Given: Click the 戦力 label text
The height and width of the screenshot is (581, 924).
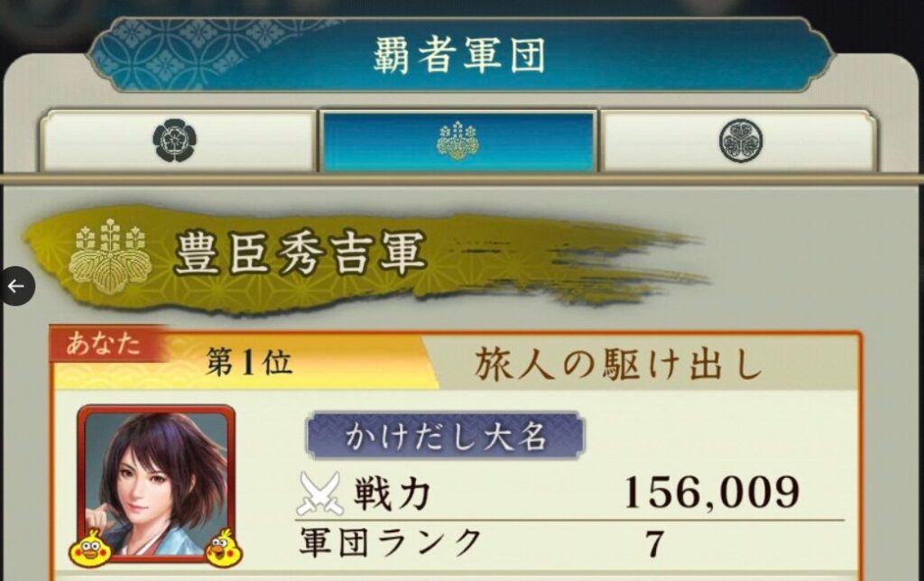Looking at the screenshot, I should (x=392, y=493).
